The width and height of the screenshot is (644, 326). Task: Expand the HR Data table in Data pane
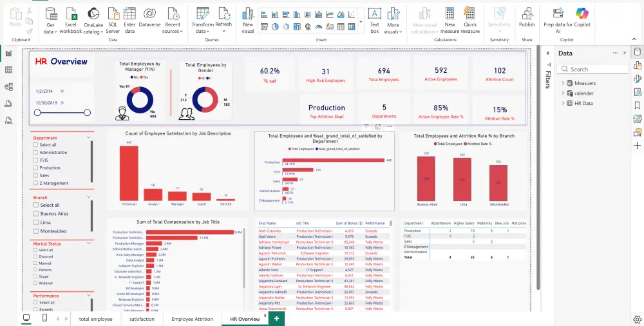[x=563, y=103]
